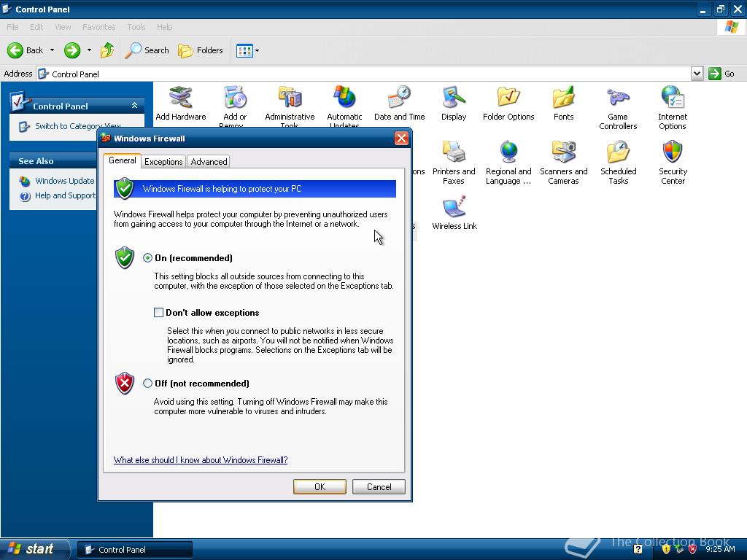Image resolution: width=747 pixels, height=560 pixels.
Task: Toggle the Folders pane button
Action: tap(200, 50)
